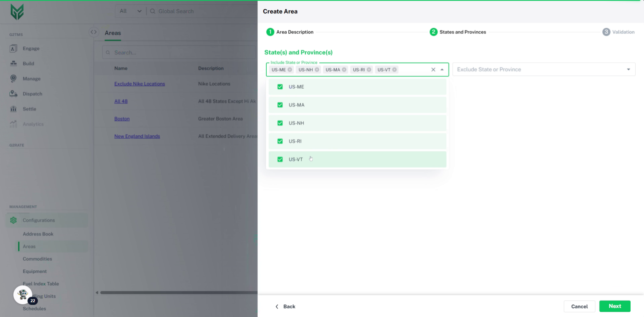Clear all included states with the X icon
Screen dimensions: 644x317
click(x=433, y=70)
